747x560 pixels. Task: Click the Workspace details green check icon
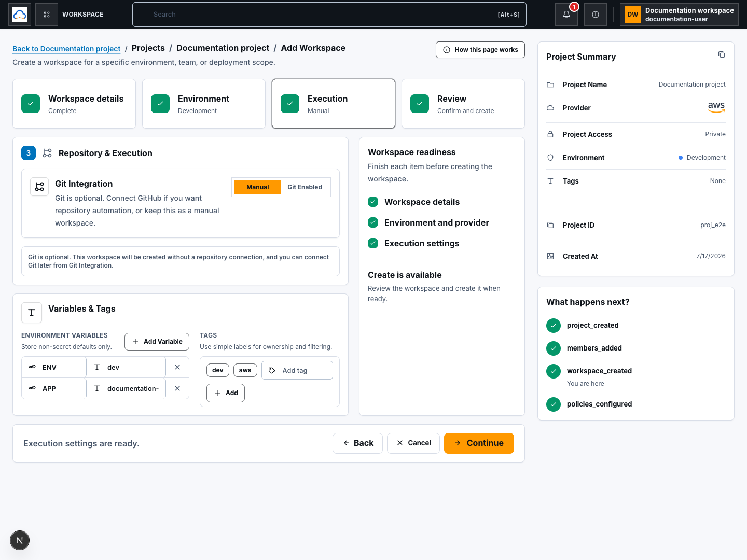click(31, 104)
